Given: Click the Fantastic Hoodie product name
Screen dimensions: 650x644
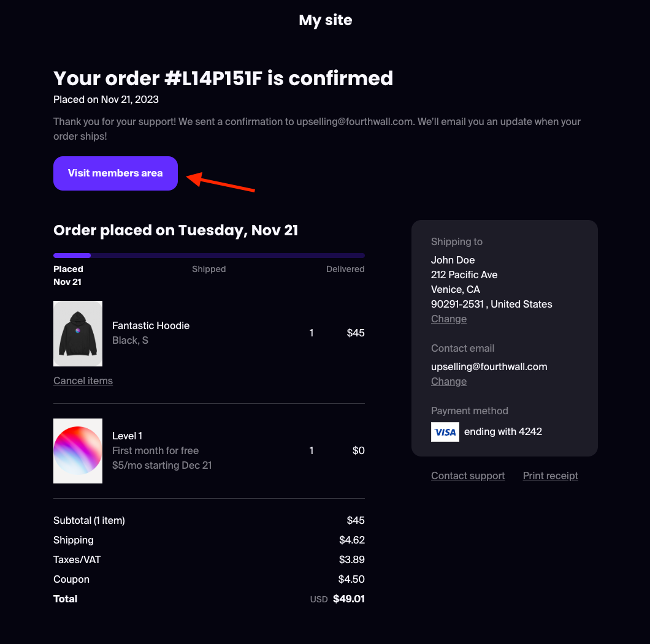Looking at the screenshot, I should pyautogui.click(x=151, y=325).
